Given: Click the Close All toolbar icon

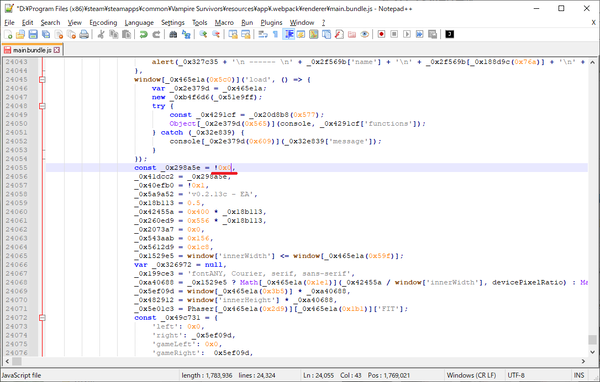Looking at the screenshot, I should pyautogui.click(x=71, y=35).
